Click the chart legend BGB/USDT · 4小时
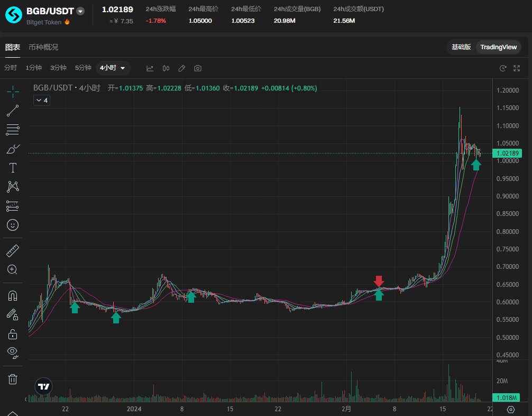This screenshot has width=532, height=416. coord(67,88)
